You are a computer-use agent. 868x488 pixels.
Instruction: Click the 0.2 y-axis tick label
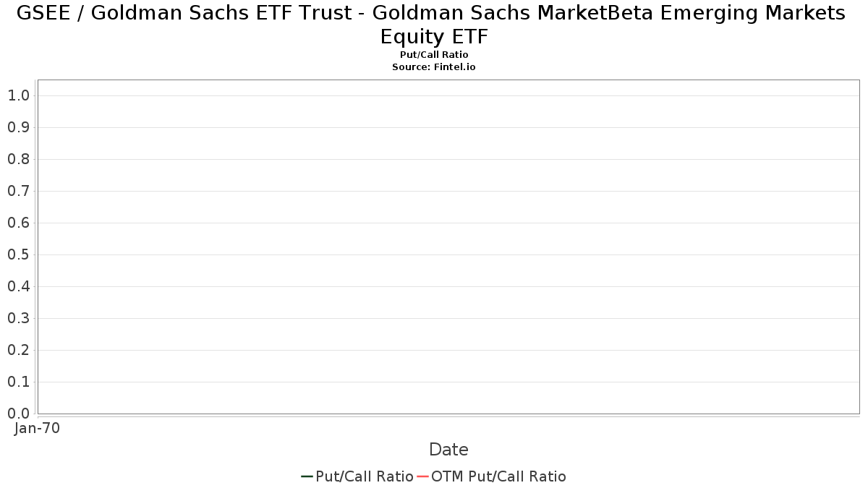click(x=18, y=350)
